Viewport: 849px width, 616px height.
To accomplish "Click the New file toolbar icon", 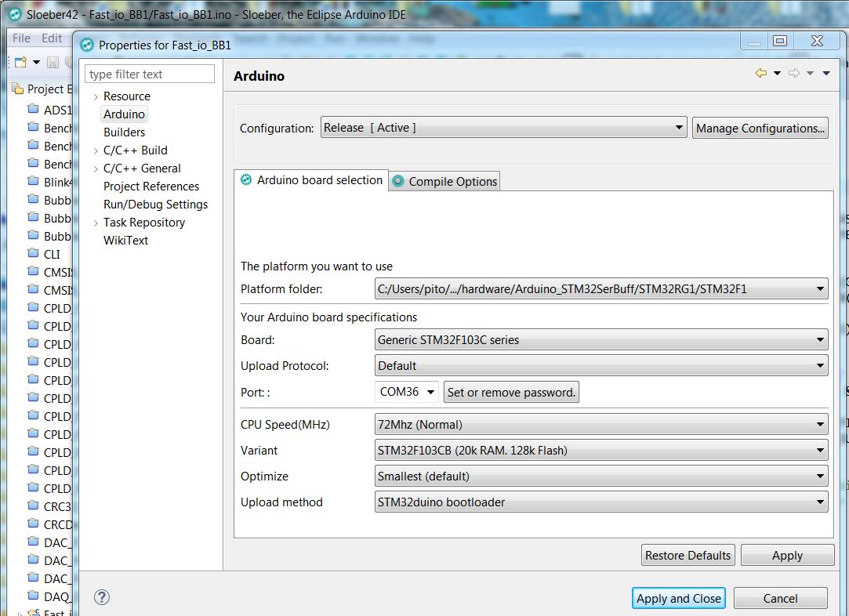I will click(x=21, y=62).
